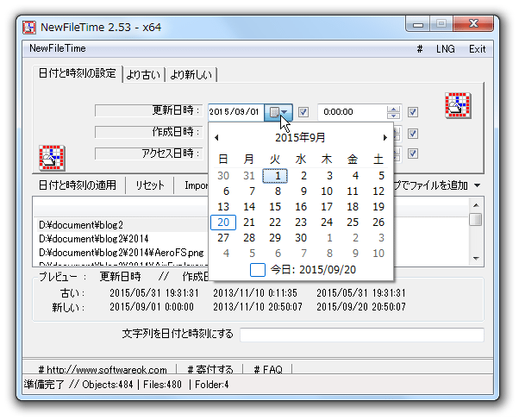Go to next month in calendar
This screenshot has width=519, height=420.
click(x=385, y=137)
